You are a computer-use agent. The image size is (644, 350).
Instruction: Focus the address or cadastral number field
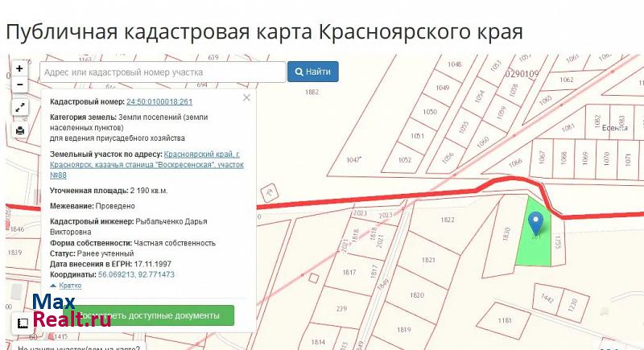161,72
